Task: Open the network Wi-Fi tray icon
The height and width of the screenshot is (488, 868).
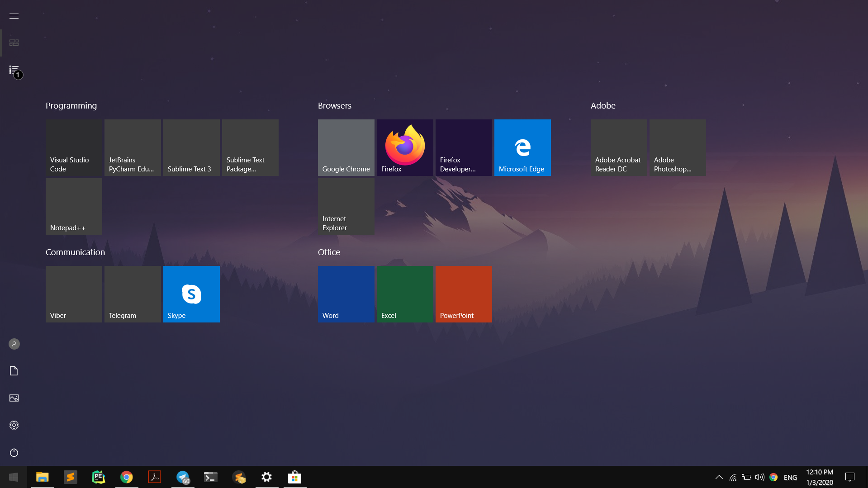Action: click(733, 477)
